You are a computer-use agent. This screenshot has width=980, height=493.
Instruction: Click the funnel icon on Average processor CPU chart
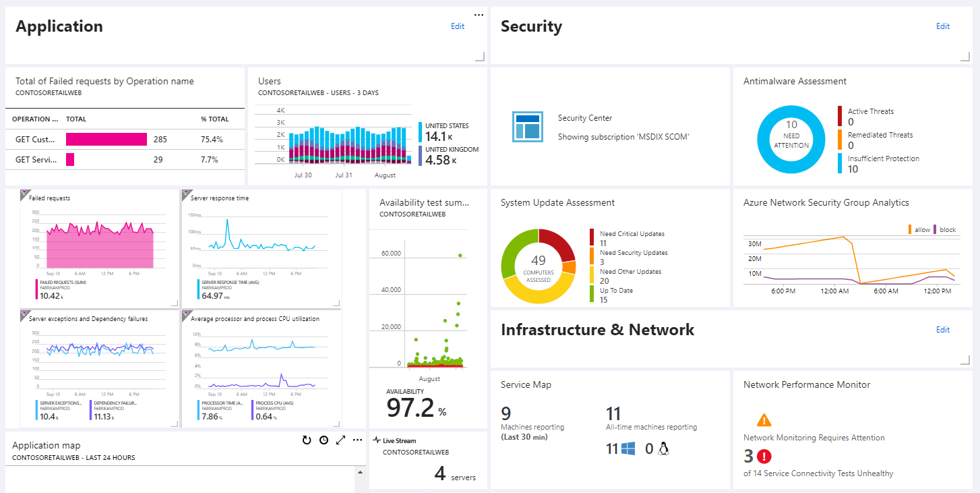[x=186, y=314]
